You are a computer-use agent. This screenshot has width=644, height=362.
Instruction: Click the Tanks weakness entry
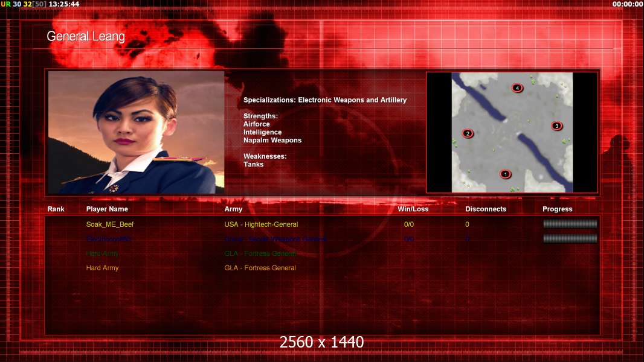[253, 164]
